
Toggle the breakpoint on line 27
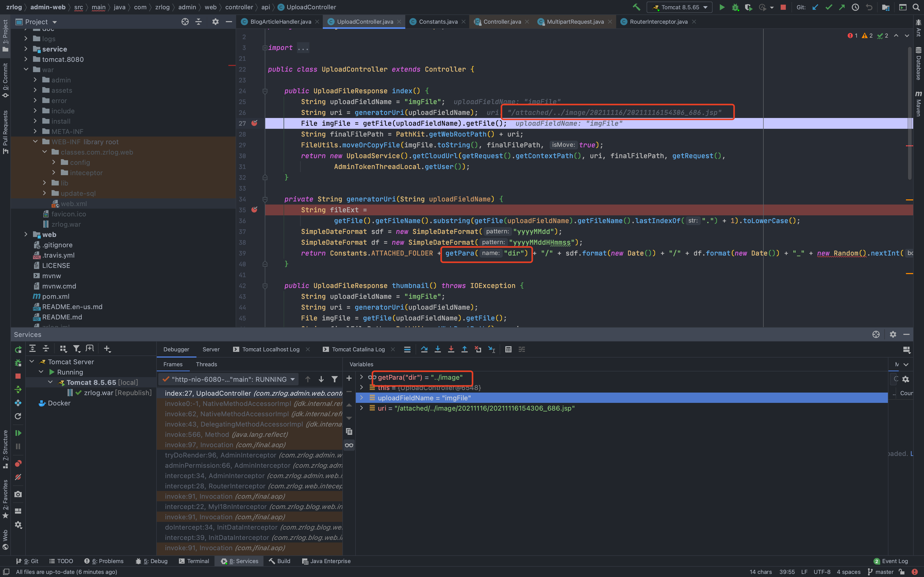point(255,123)
